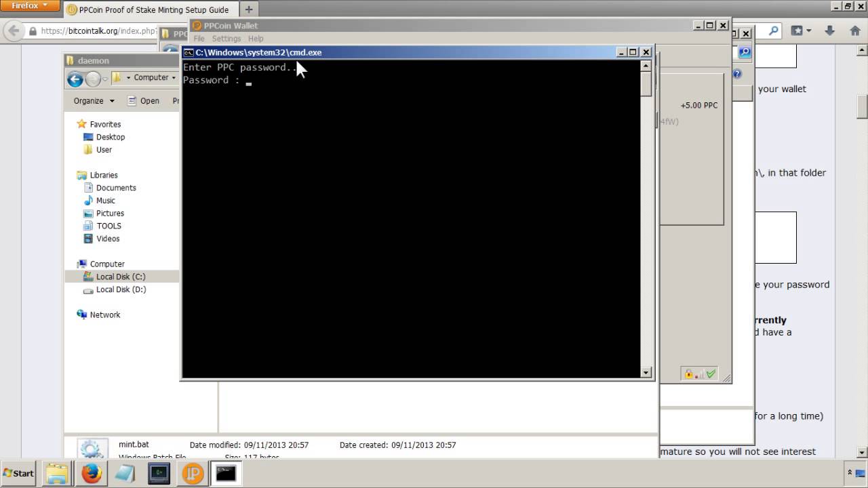Viewport: 868px width, 488px height.
Task: Click the blue help question icon in Explorer
Action: tap(737, 75)
